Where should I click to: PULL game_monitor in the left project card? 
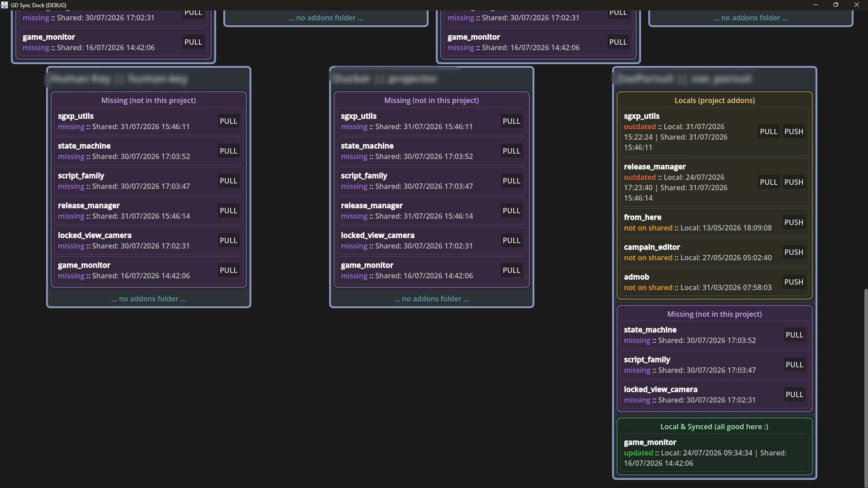pos(228,270)
